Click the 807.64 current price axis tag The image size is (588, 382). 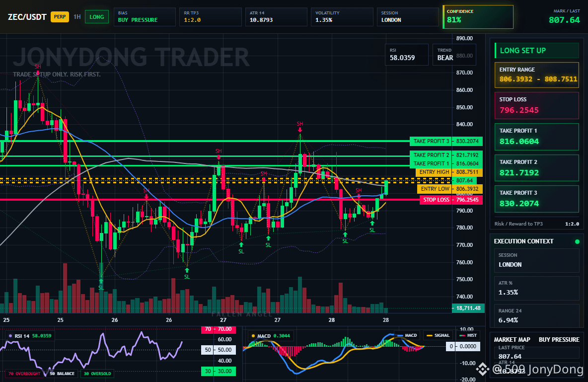click(x=464, y=180)
